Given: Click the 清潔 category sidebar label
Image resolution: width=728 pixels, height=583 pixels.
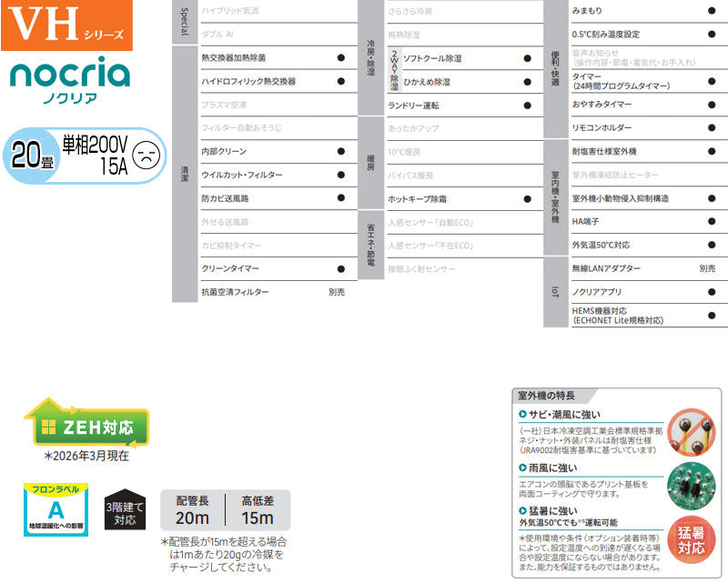Looking at the screenshot, I should click(185, 174).
